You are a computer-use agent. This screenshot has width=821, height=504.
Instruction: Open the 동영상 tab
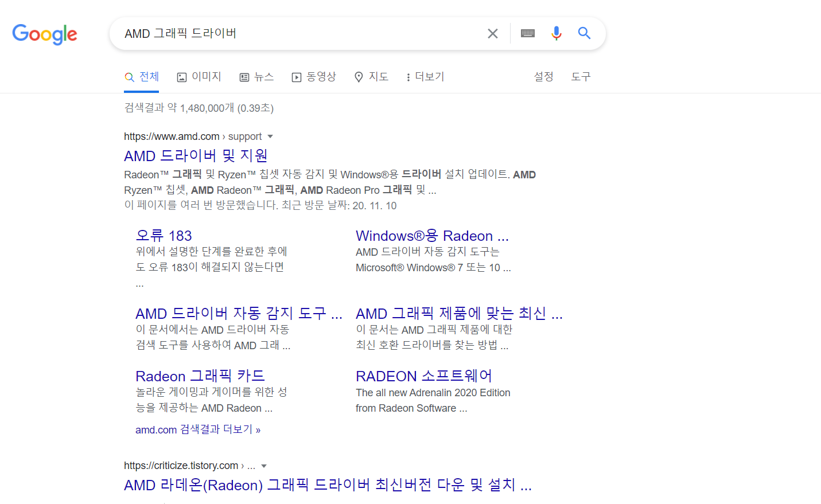coord(314,77)
